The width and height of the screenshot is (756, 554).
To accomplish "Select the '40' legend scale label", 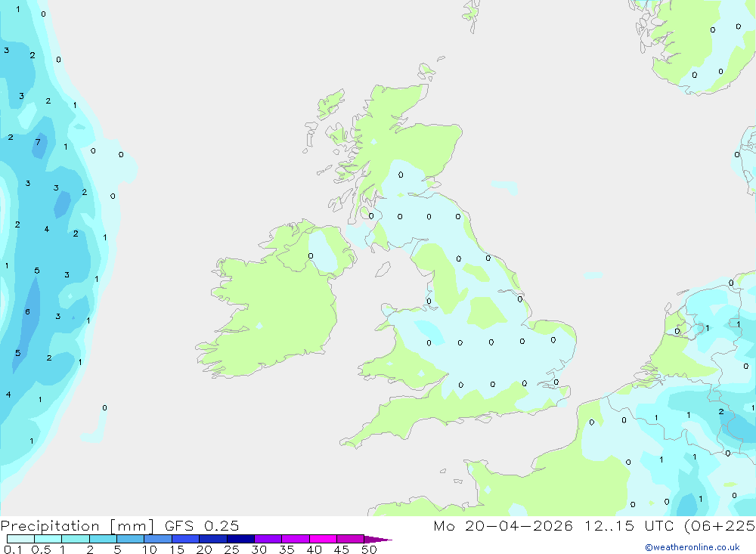I will coord(314,549).
